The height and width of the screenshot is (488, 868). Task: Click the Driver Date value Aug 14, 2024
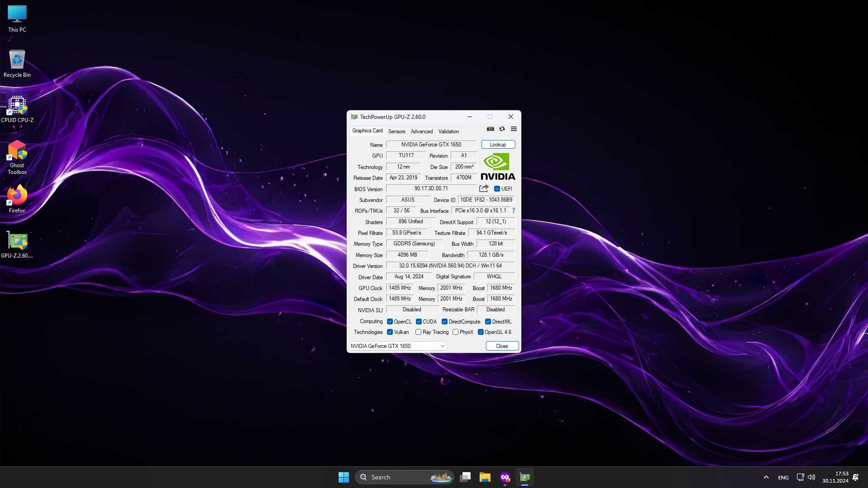click(409, 277)
